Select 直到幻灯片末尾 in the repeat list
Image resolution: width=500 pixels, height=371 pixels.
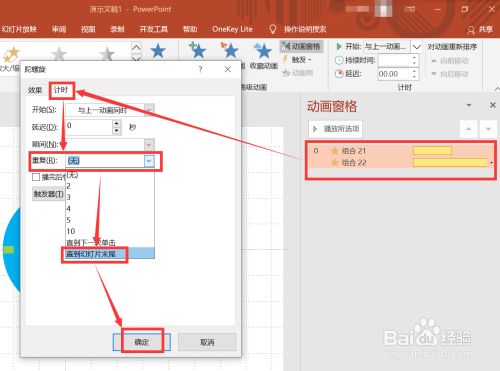point(110,254)
